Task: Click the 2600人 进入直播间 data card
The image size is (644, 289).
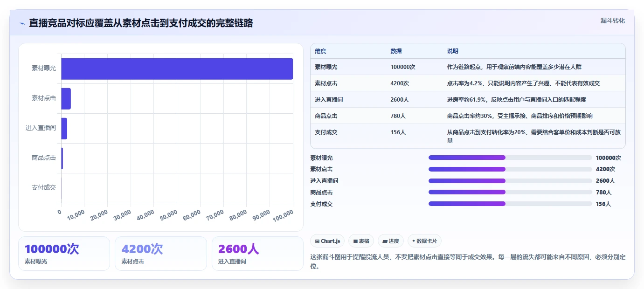Action: coord(257,254)
